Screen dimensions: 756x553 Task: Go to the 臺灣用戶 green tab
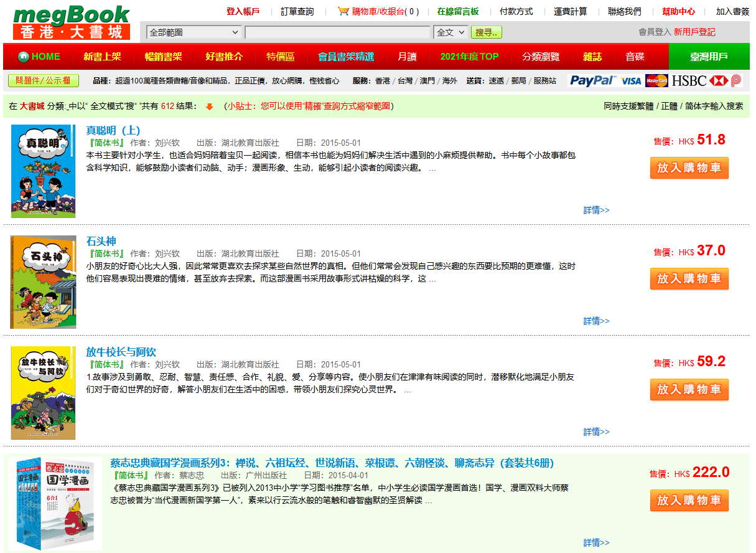pos(709,57)
